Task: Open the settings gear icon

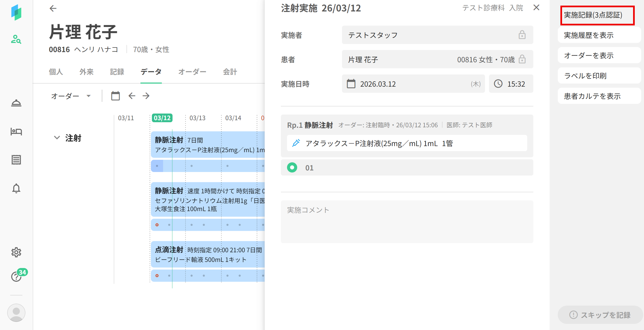Action: pyautogui.click(x=16, y=252)
